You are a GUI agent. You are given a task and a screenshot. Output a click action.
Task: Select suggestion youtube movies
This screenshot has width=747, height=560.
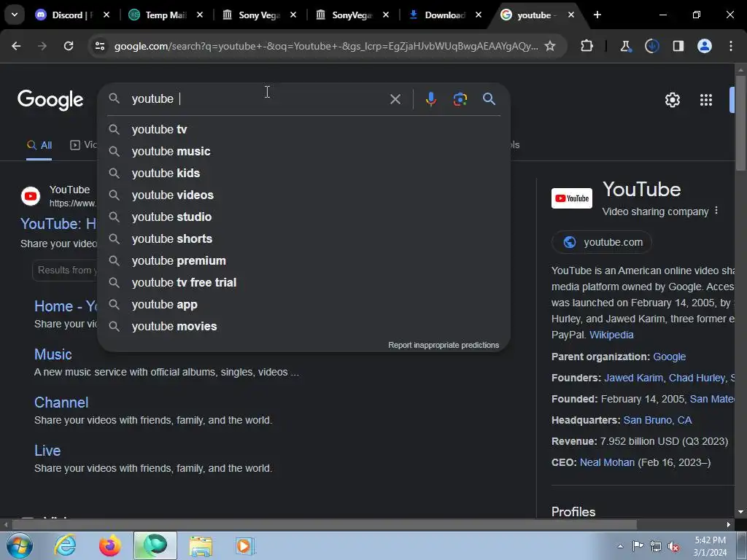click(x=304, y=327)
